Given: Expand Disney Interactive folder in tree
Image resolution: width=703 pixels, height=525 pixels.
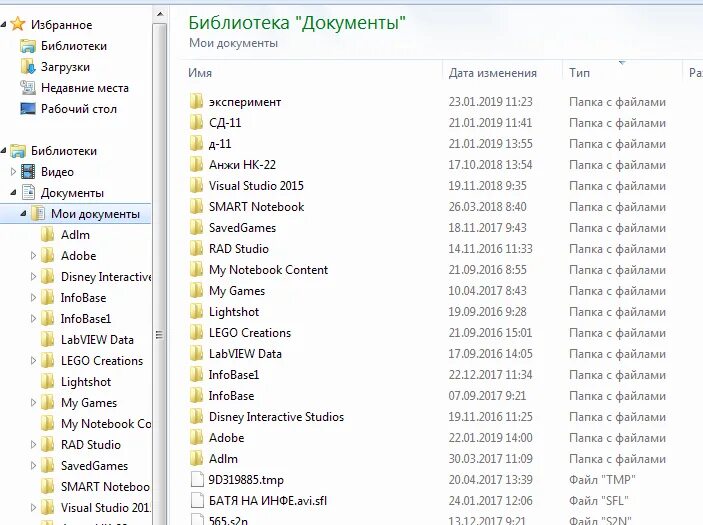Looking at the screenshot, I should 33,277.
